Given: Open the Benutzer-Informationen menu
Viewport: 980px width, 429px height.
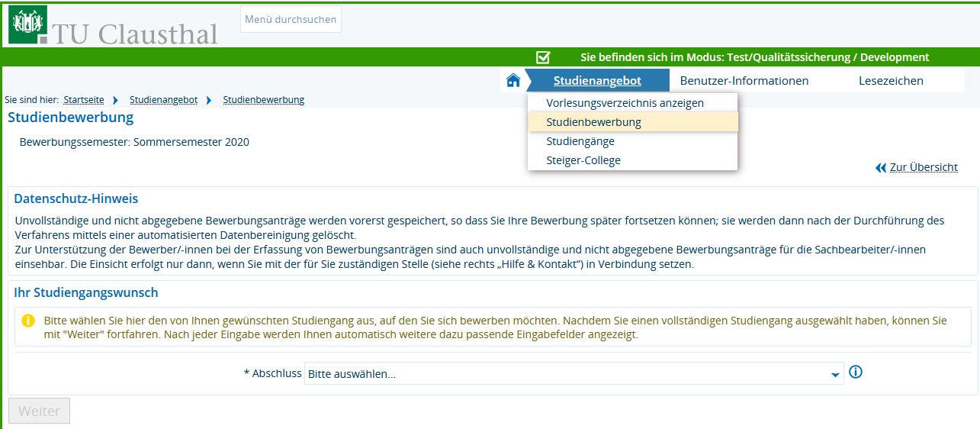Looking at the screenshot, I should [744, 80].
